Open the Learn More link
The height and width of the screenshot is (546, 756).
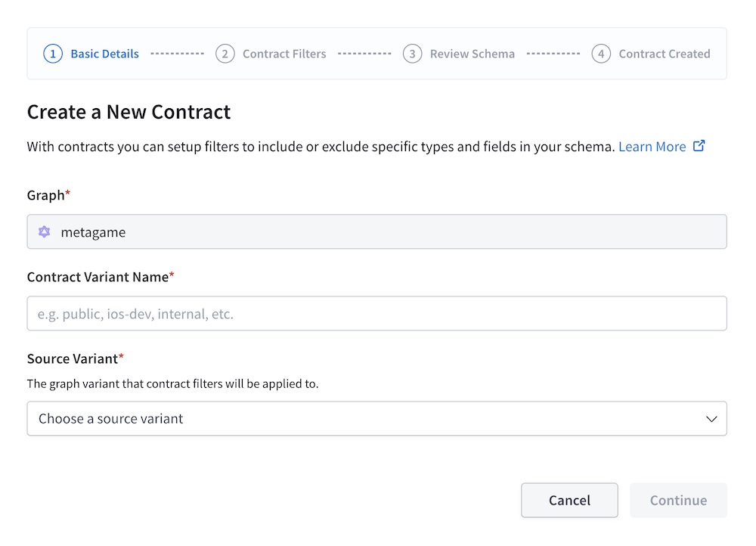(x=652, y=146)
